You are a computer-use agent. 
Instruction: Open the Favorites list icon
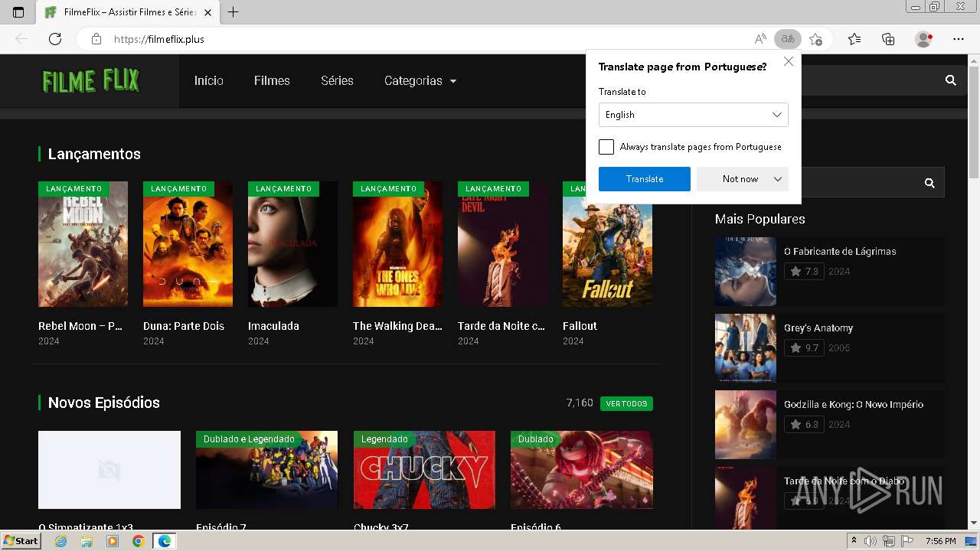(x=854, y=39)
